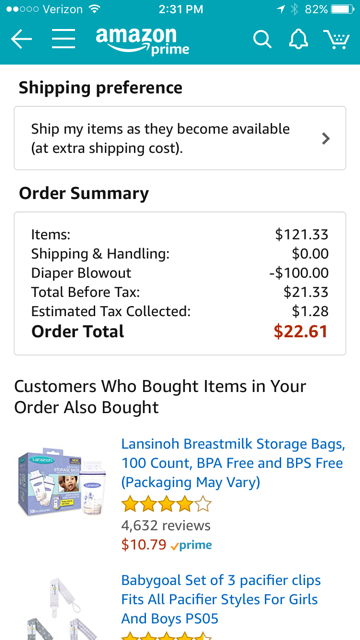Open notifications bell icon
The height and width of the screenshot is (640, 360).
(x=299, y=40)
